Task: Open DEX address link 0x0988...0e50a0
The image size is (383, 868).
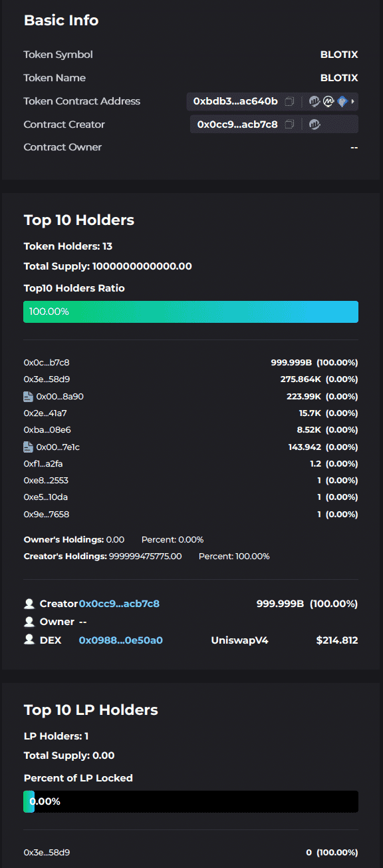Action: tap(121, 640)
